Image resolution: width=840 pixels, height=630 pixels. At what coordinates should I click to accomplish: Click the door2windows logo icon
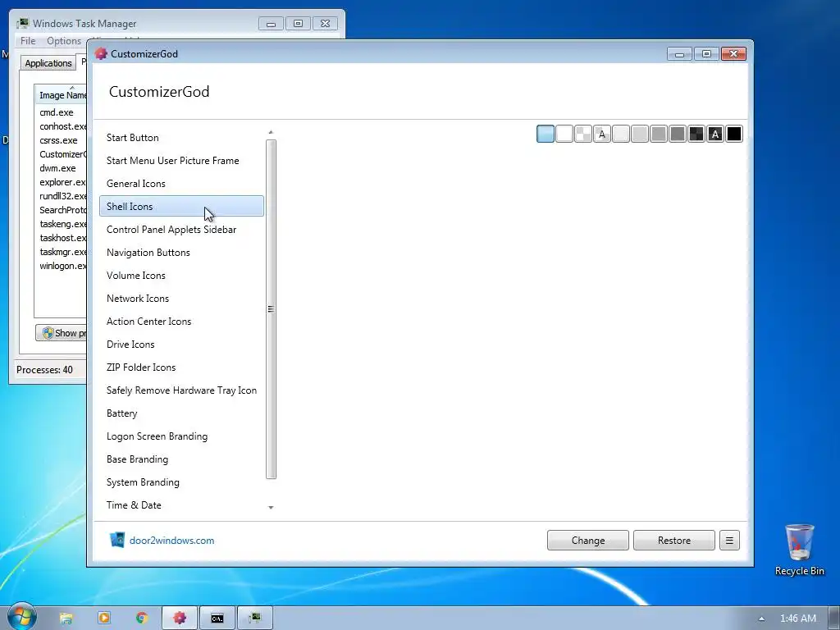[116, 540]
